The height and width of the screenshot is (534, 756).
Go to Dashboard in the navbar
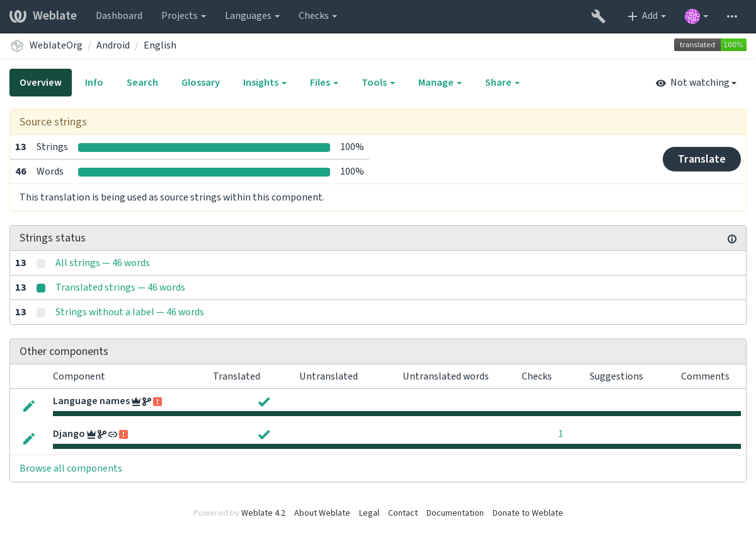pyautogui.click(x=119, y=16)
